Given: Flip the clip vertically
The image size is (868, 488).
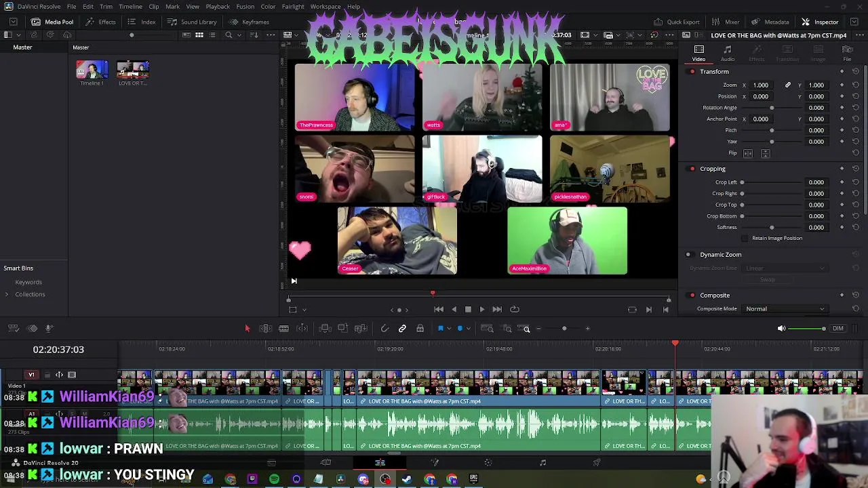Looking at the screenshot, I should click(765, 153).
